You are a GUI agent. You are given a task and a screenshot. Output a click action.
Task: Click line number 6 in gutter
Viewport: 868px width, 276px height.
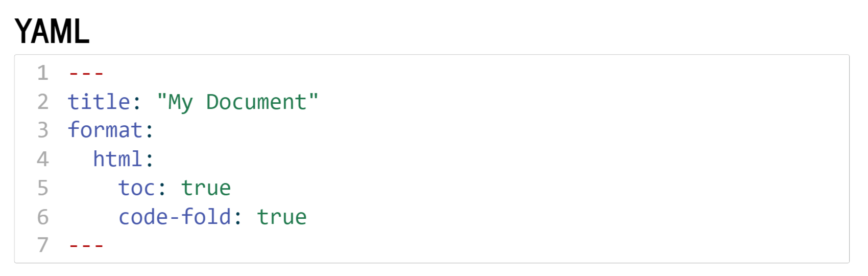pos(43,217)
